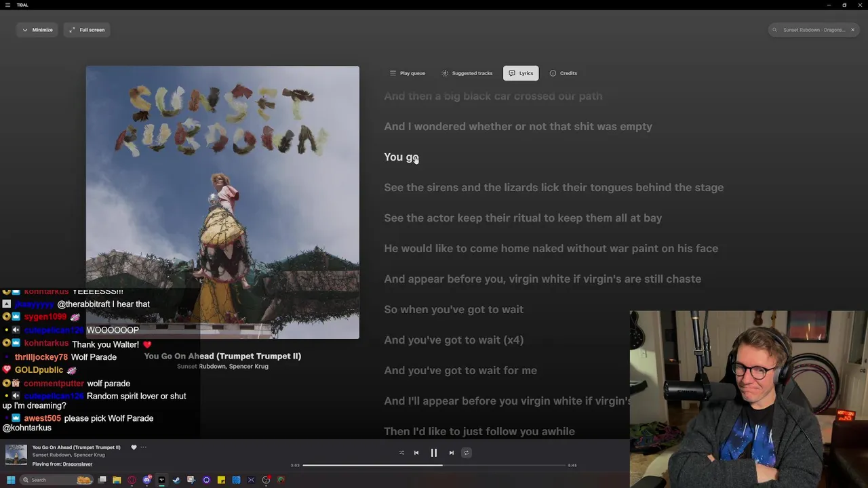Enter Full screen mode
This screenshot has height=488, width=868.
click(x=87, y=30)
